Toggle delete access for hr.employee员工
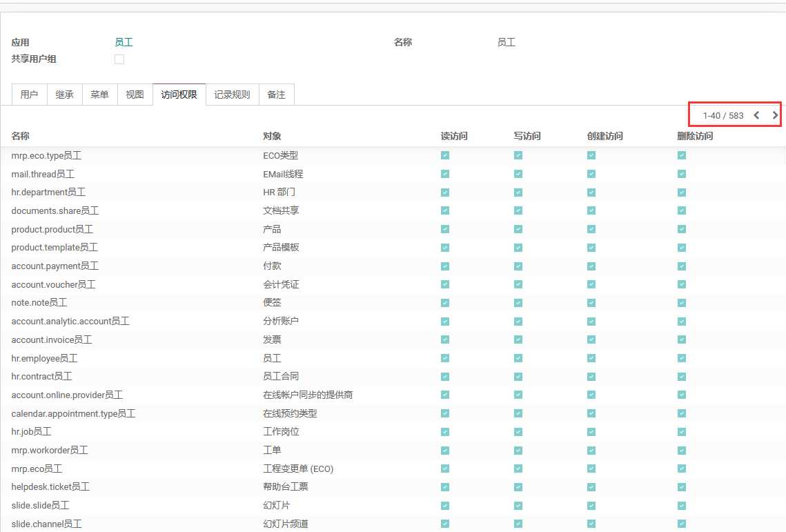The image size is (786, 532). 682,358
